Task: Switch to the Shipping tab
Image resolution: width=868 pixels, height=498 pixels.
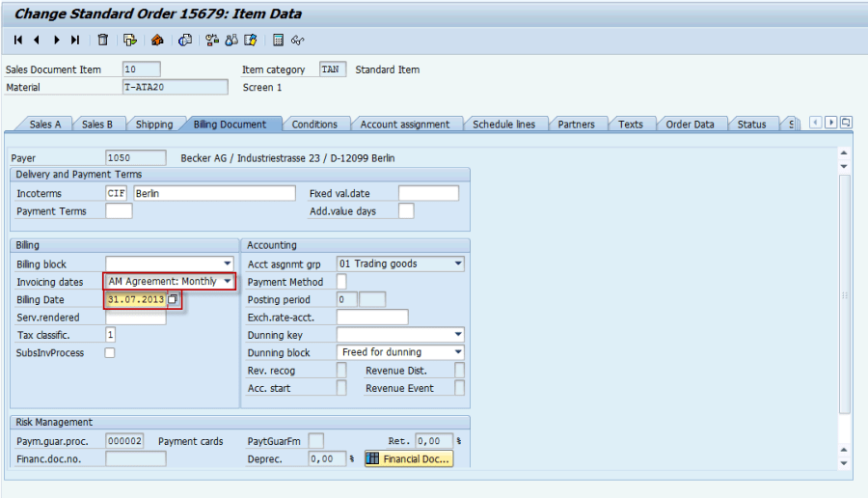Action: click(x=154, y=124)
